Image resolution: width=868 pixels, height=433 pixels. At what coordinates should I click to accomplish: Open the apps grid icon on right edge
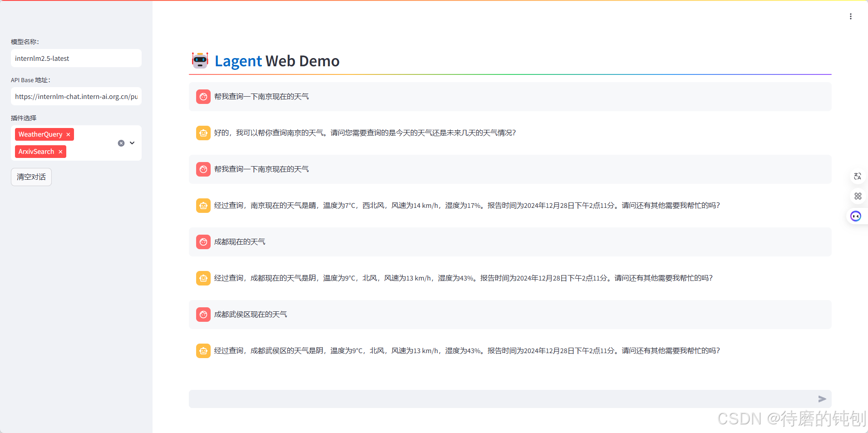[858, 196]
